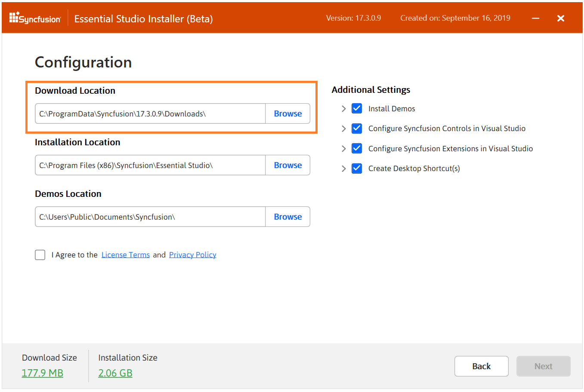Browse for Download Location folder
Screen dimensions: 584x392
click(x=287, y=113)
